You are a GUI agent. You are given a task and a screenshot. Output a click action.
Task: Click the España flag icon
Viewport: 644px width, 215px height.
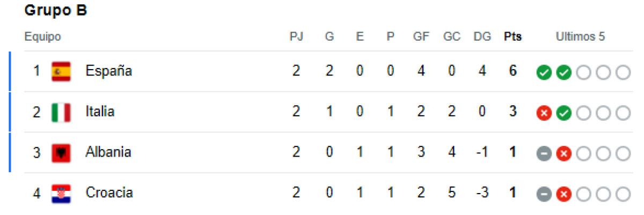click(x=61, y=71)
